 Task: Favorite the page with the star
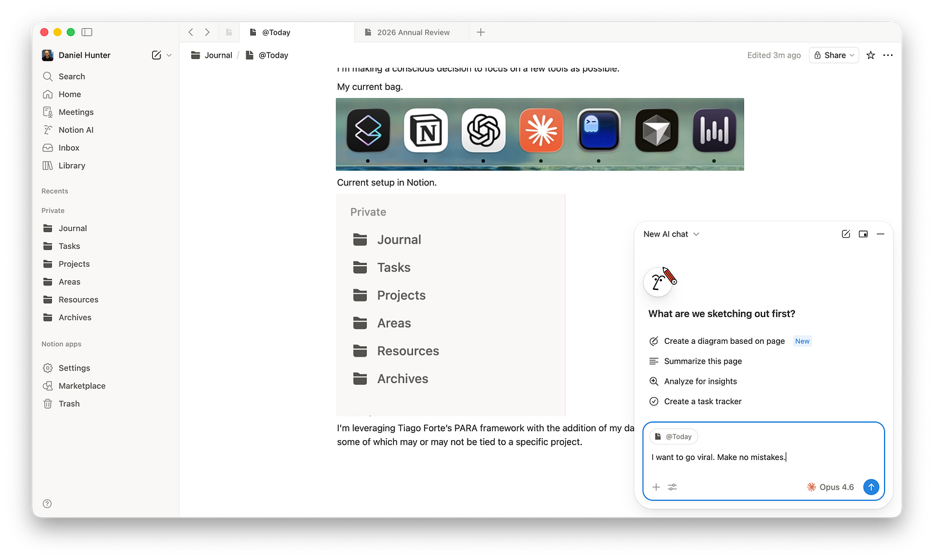[x=870, y=55]
